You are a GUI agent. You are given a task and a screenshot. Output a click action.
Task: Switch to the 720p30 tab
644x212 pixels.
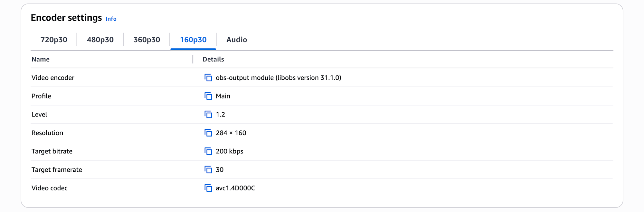(54, 40)
